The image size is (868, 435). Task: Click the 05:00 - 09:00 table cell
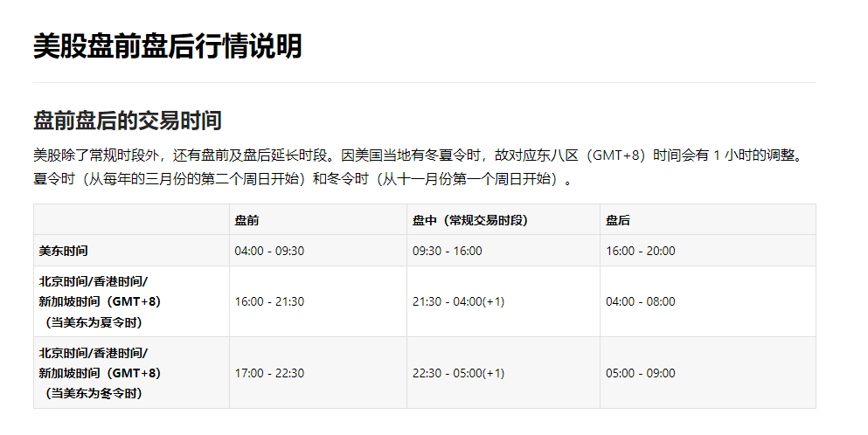tap(640, 373)
